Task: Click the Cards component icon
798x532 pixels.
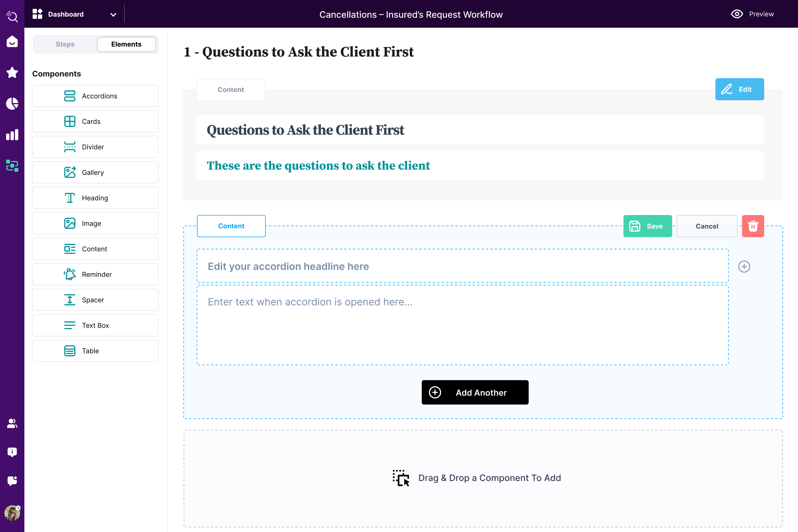Action: click(70, 121)
